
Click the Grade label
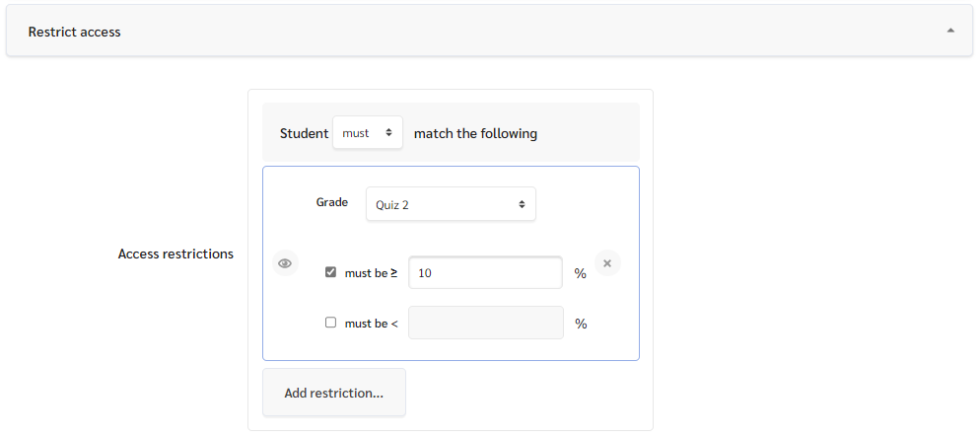click(x=332, y=202)
